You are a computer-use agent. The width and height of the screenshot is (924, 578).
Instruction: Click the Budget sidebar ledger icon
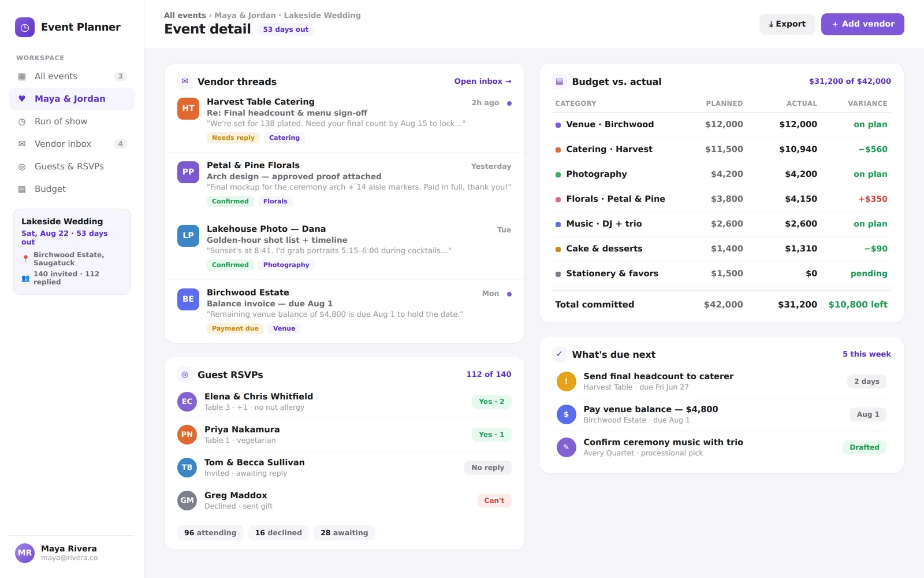click(x=22, y=189)
